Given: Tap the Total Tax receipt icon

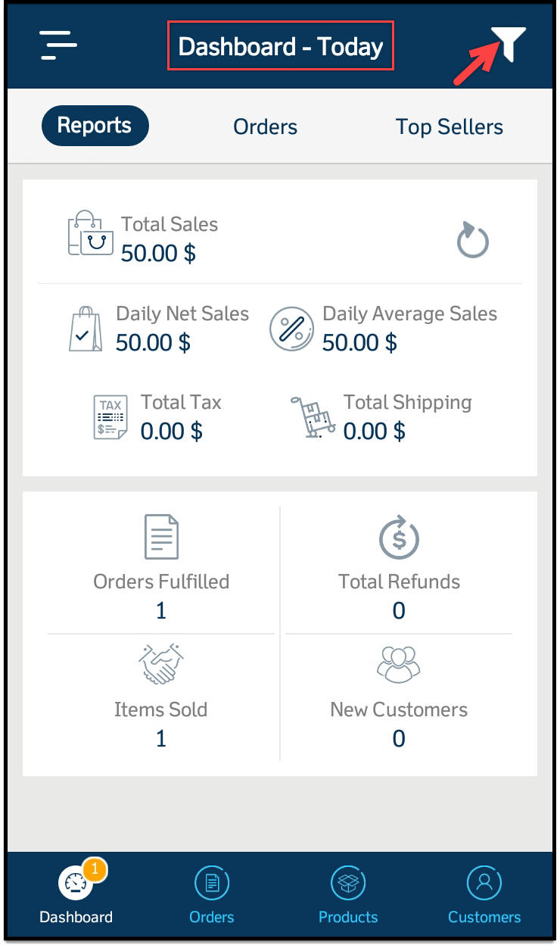Looking at the screenshot, I should (110, 417).
